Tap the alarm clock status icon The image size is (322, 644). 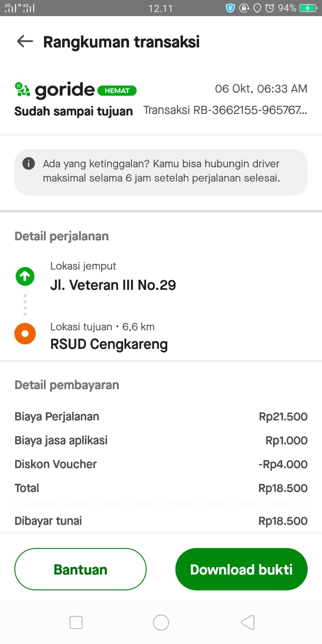click(x=270, y=8)
